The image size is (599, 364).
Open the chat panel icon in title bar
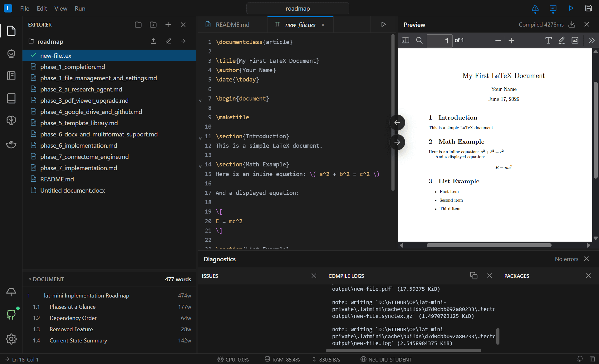coord(553,8)
